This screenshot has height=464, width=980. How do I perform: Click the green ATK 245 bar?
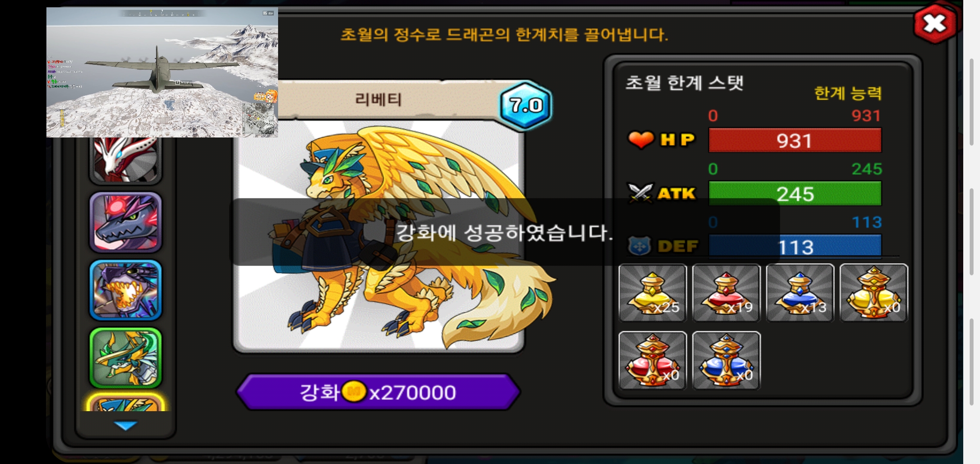pos(795,193)
